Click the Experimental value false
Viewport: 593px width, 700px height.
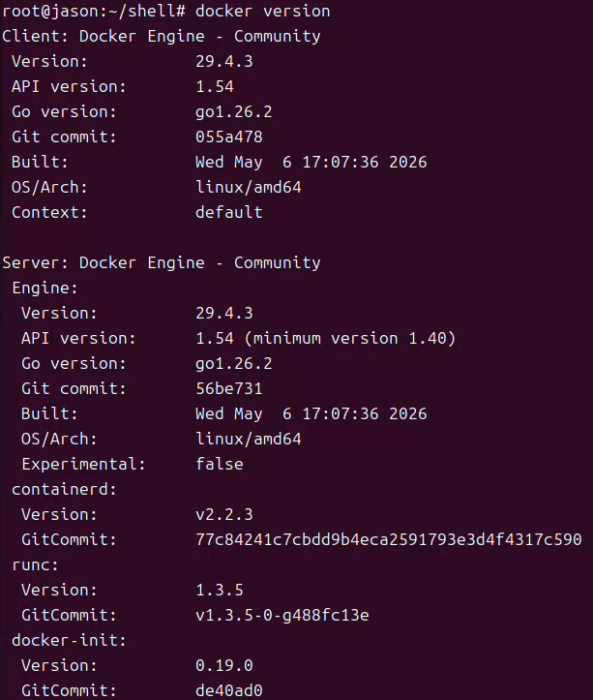220,465
